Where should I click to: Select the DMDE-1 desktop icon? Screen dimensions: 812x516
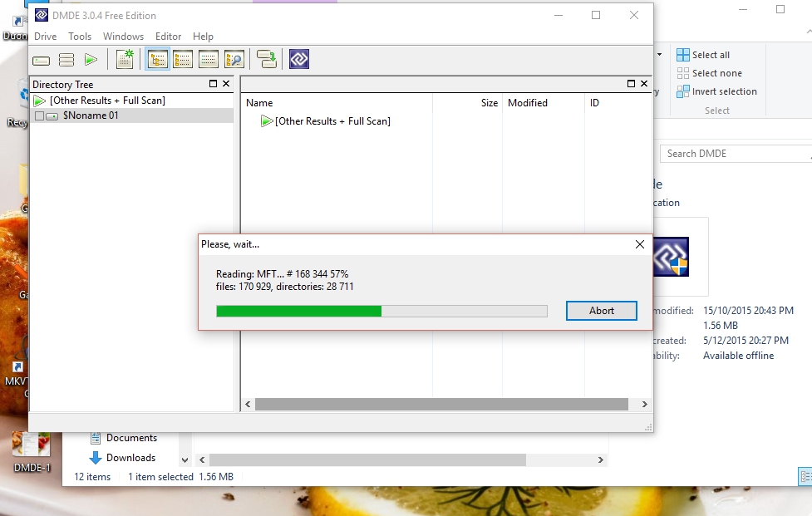32,452
